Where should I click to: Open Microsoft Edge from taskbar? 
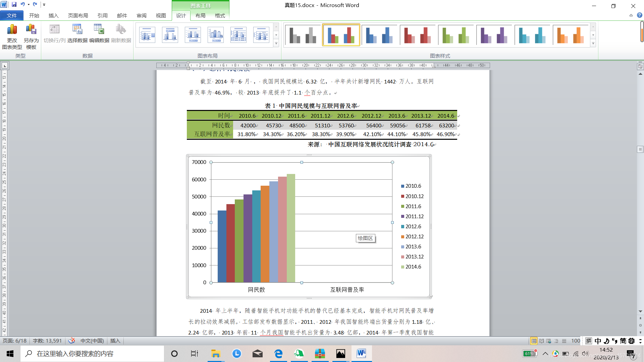(x=278, y=354)
